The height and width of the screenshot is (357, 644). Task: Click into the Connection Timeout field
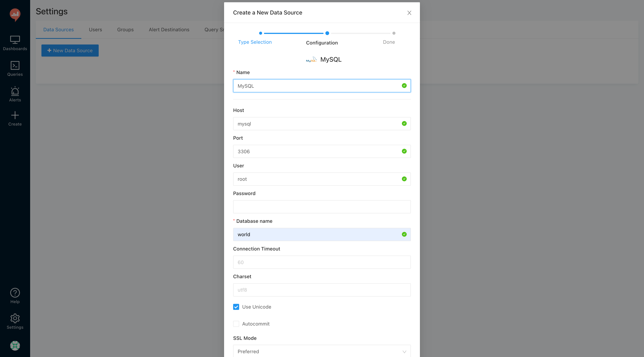coord(322,262)
